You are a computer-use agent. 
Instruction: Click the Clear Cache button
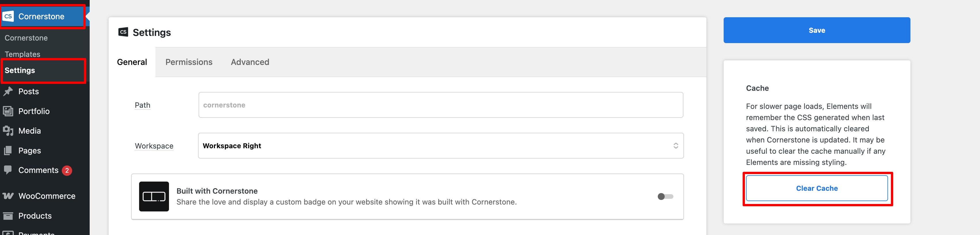click(816, 188)
